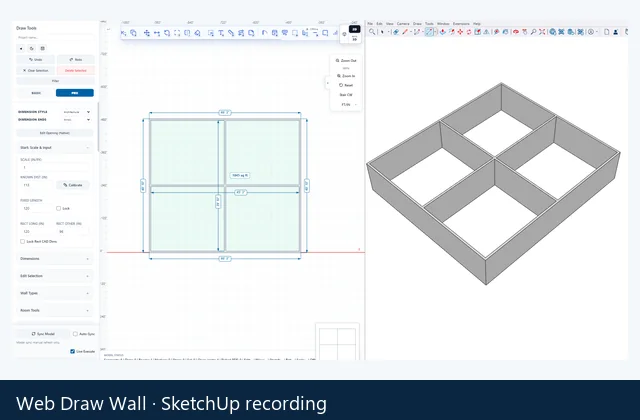The image size is (640, 420).
Task: Click the Reset view button
Action: click(x=346, y=85)
